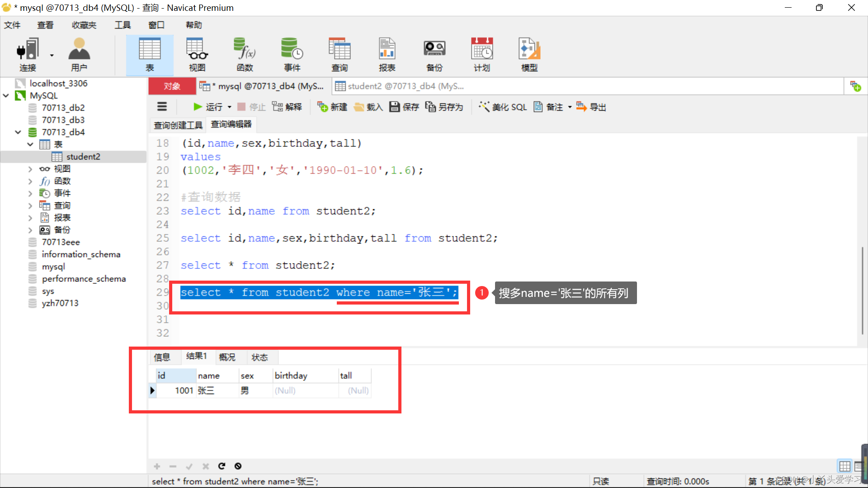Select the 表 table tool

tap(150, 55)
